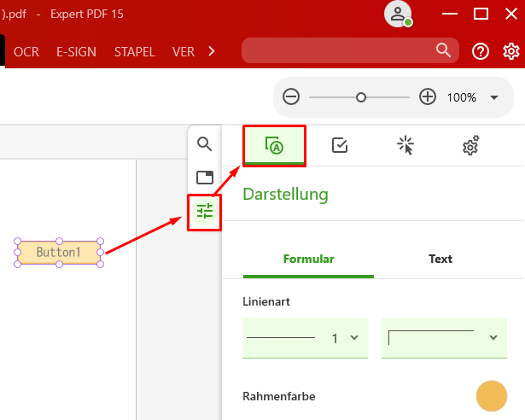525x420 pixels.
Task: Switch to the actions cursor-click tab icon
Action: pyautogui.click(x=405, y=145)
